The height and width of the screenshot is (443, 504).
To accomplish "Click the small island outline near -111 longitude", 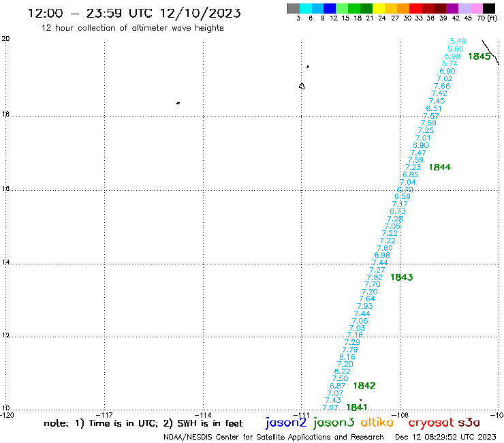I will [302, 87].
